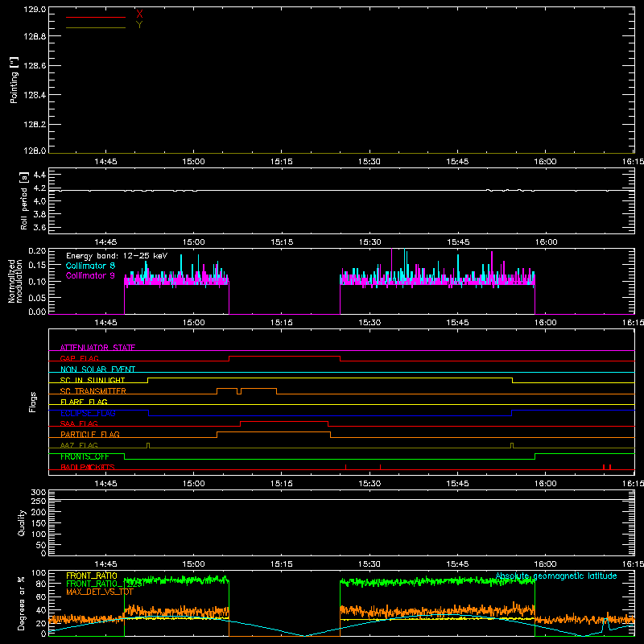Click the 129.0 tick label on Pointing axis
This screenshot has width=644, height=644.
click(x=35, y=10)
